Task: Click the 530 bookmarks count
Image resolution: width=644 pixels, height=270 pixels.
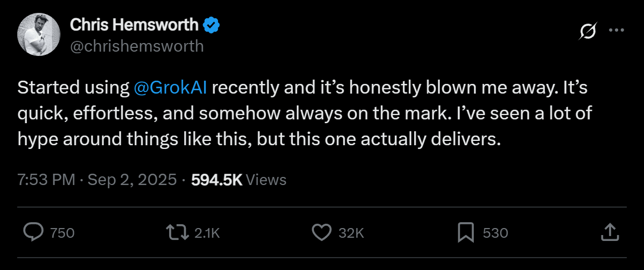Action: click(495, 233)
